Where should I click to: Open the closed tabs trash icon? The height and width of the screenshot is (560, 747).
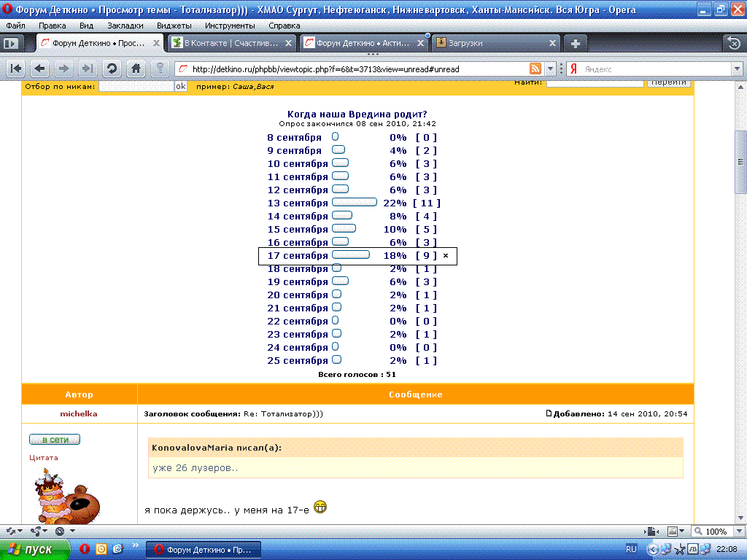[734, 43]
